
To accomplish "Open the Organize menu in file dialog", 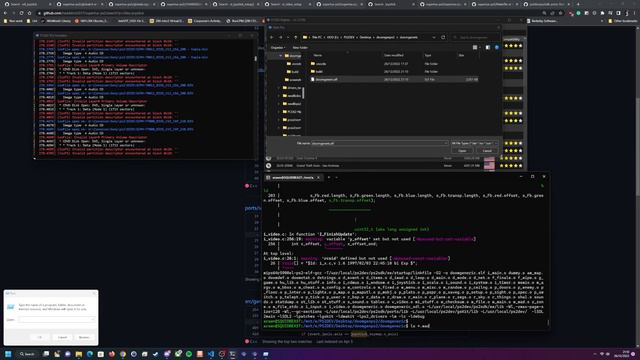I will [278, 48].
